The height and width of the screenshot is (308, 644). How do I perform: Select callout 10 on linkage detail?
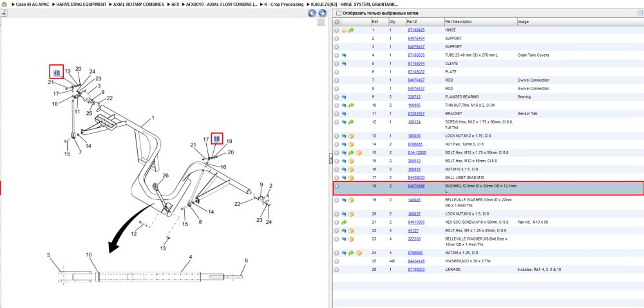89,255
